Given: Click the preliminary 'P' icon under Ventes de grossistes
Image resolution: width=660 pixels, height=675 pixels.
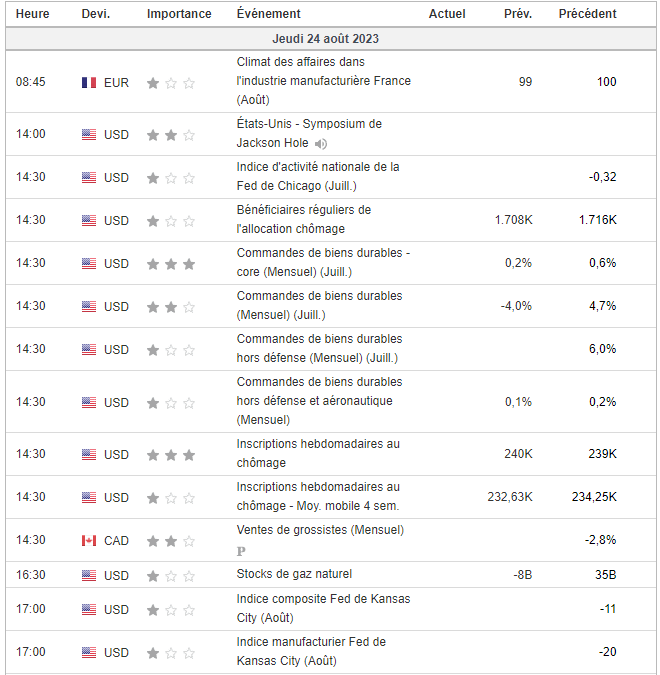Looking at the screenshot, I should (x=241, y=551).
